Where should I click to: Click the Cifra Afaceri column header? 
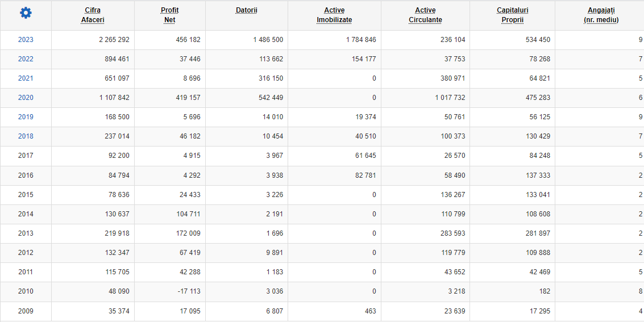tap(93, 15)
